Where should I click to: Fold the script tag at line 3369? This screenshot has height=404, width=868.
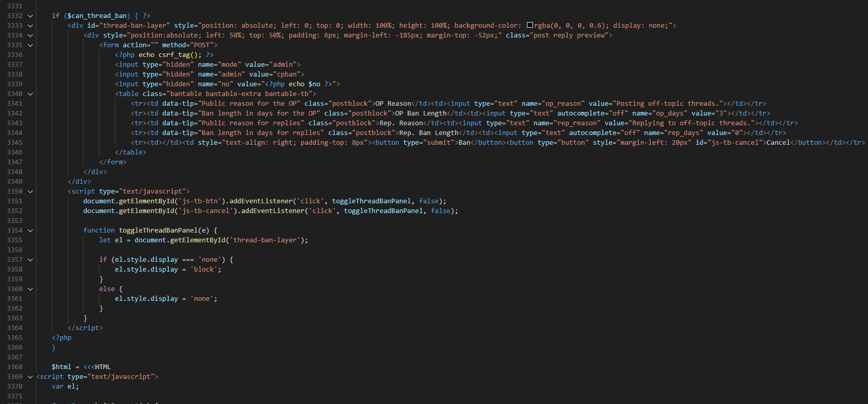coord(30,377)
